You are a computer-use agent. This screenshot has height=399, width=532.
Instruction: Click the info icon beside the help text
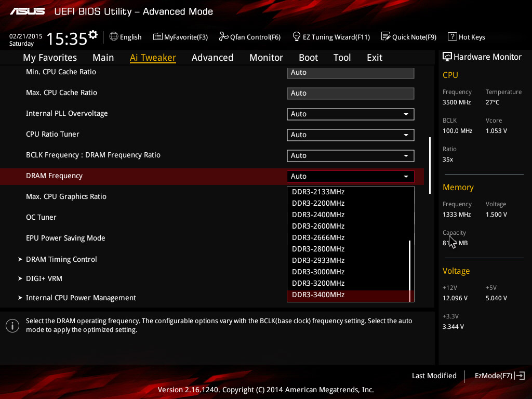coord(12,326)
